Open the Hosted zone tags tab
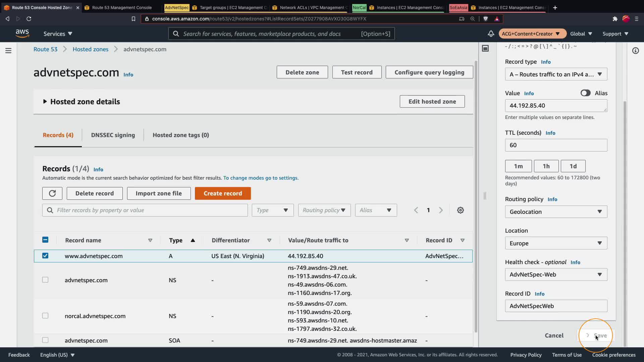Viewport: 644px width, 362px height. [x=180, y=135]
